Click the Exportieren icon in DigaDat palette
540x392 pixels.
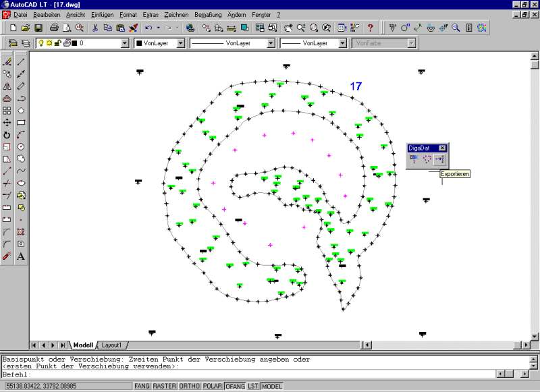point(440,160)
